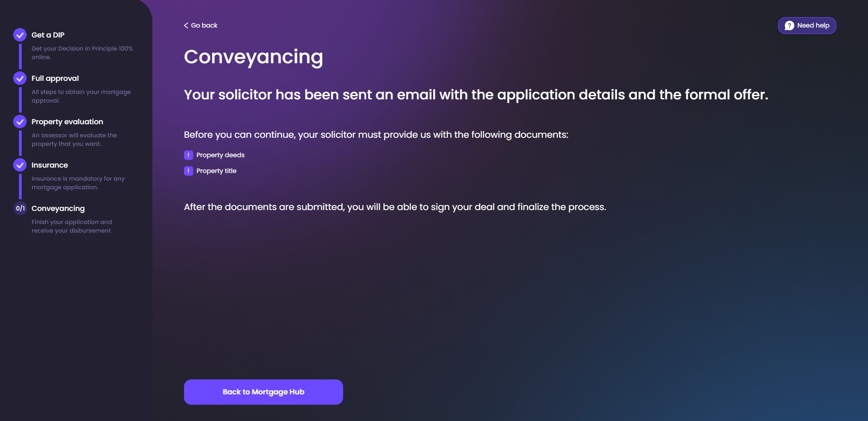The width and height of the screenshot is (868, 421).
Task: Select the Get a DIP step title
Action: pos(48,35)
